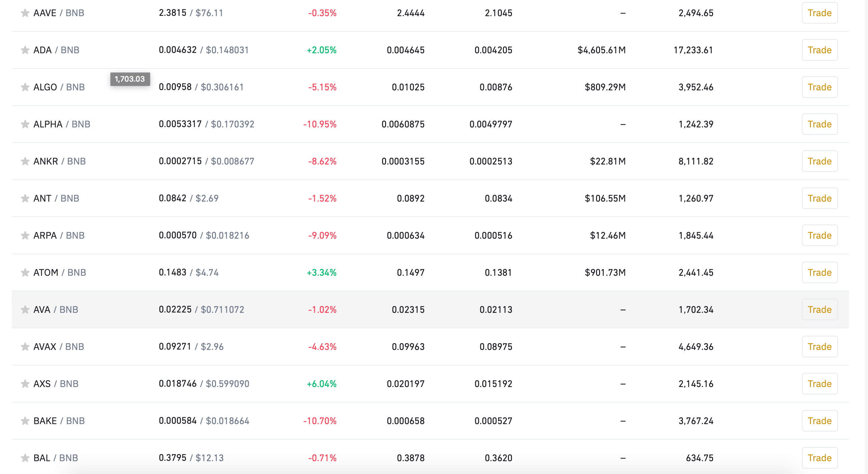This screenshot has width=868, height=474.
Task: Select Trade on the ATOM row
Action: (x=819, y=273)
